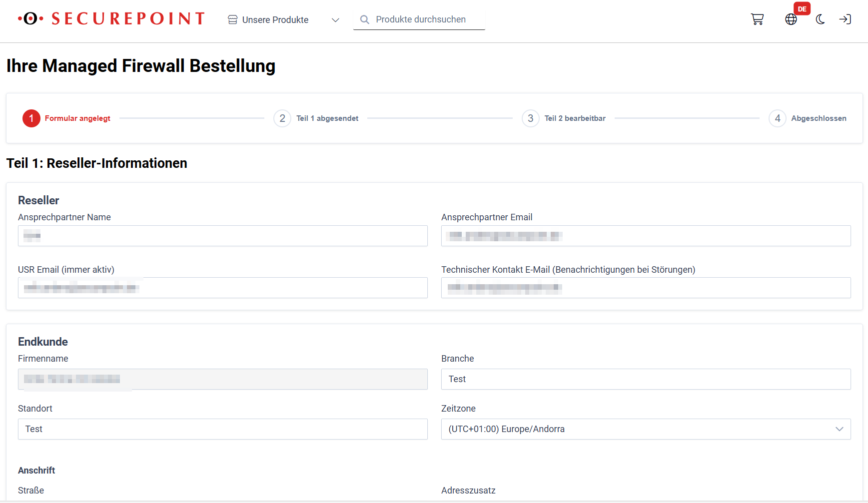Select step 3 Teil 2 bearbeitbar
Viewport: 868px width, 503px height.
coord(530,118)
